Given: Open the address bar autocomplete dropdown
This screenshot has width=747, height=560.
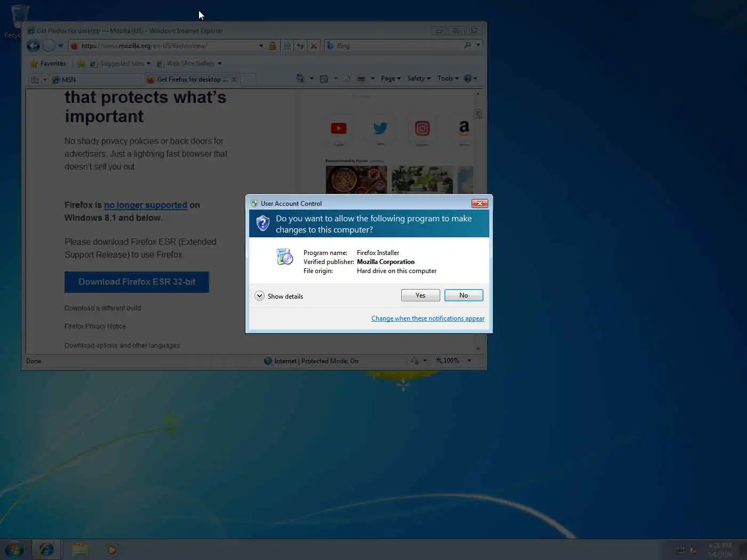Looking at the screenshot, I should (261, 46).
